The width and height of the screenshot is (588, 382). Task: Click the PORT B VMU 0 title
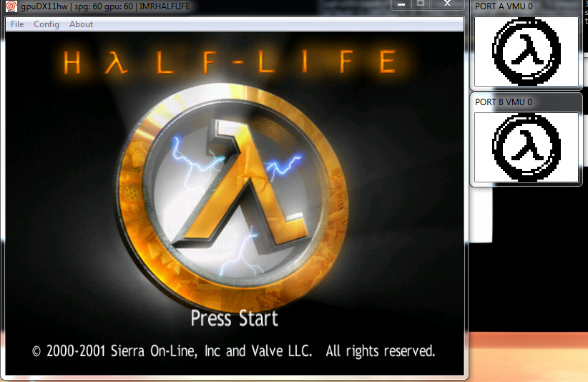tap(504, 102)
